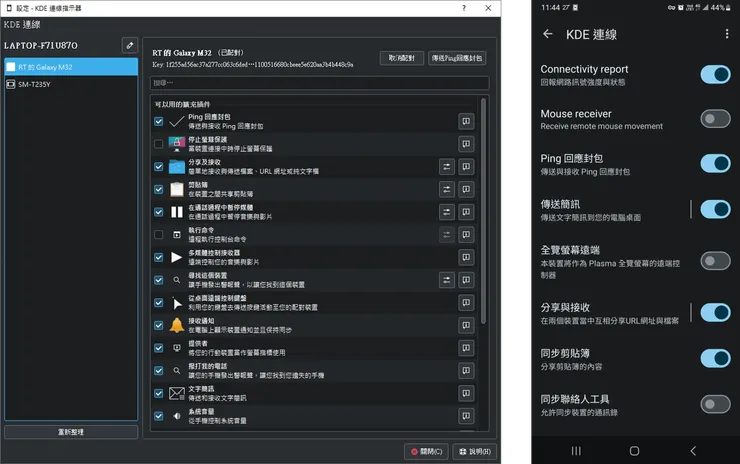
Task: Show about info for 提供者 plugin
Action: point(466,348)
